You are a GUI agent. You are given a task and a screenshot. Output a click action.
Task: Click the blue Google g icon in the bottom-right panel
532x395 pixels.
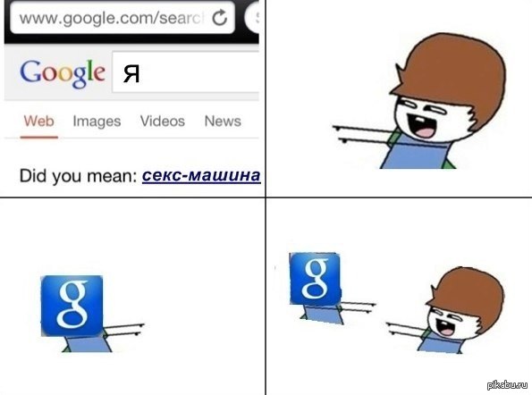pyautogui.click(x=315, y=278)
